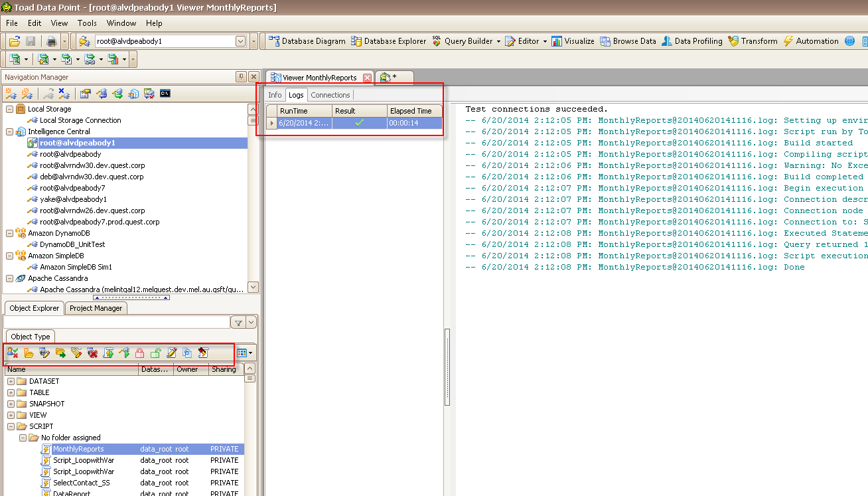Image resolution: width=868 pixels, height=496 pixels.
Task: Open the Edit menu
Action: point(35,23)
